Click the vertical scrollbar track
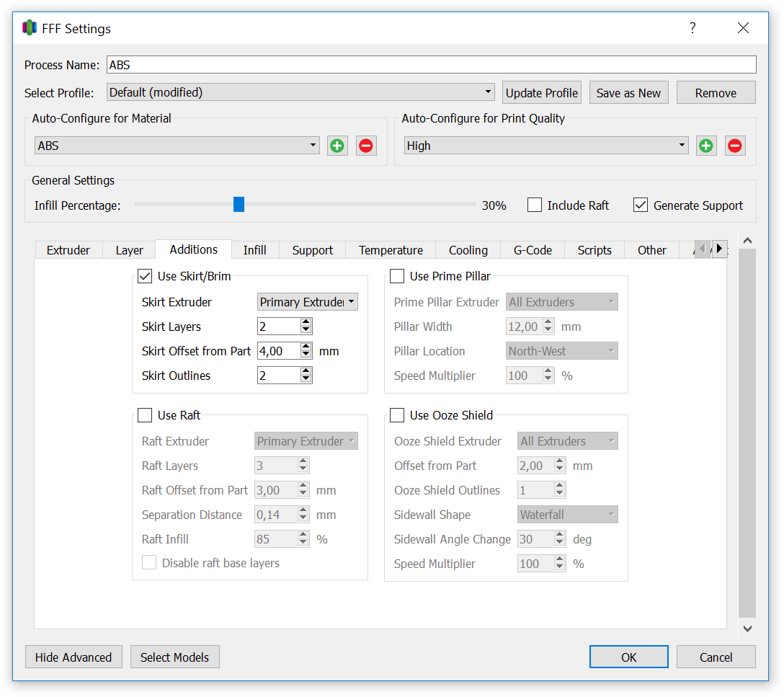The width and height of the screenshot is (784, 697). click(747, 433)
